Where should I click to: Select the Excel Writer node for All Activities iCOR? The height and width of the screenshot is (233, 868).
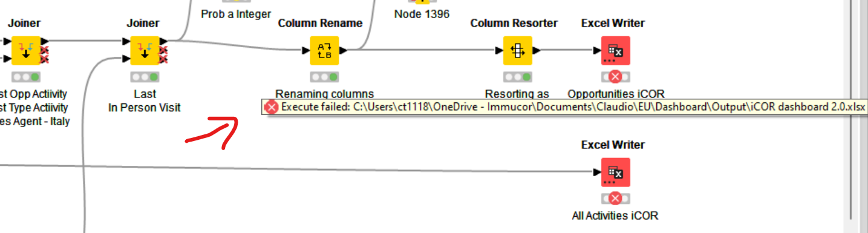(616, 172)
